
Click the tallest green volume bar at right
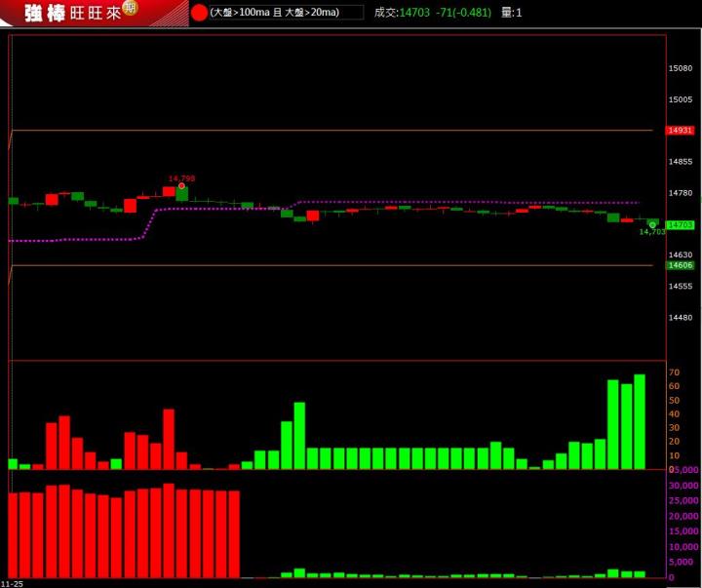(x=640, y=422)
